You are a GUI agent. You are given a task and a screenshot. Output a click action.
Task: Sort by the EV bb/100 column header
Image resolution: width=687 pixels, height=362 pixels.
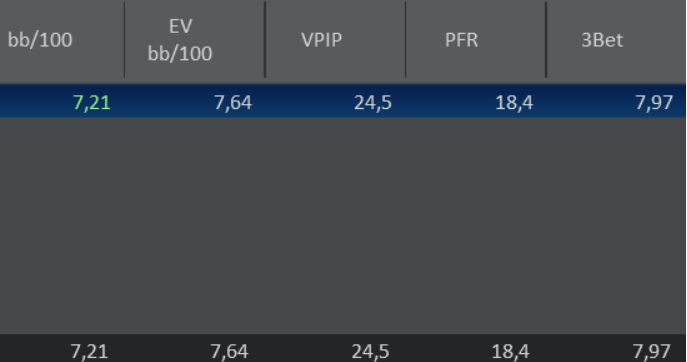[x=180, y=40]
